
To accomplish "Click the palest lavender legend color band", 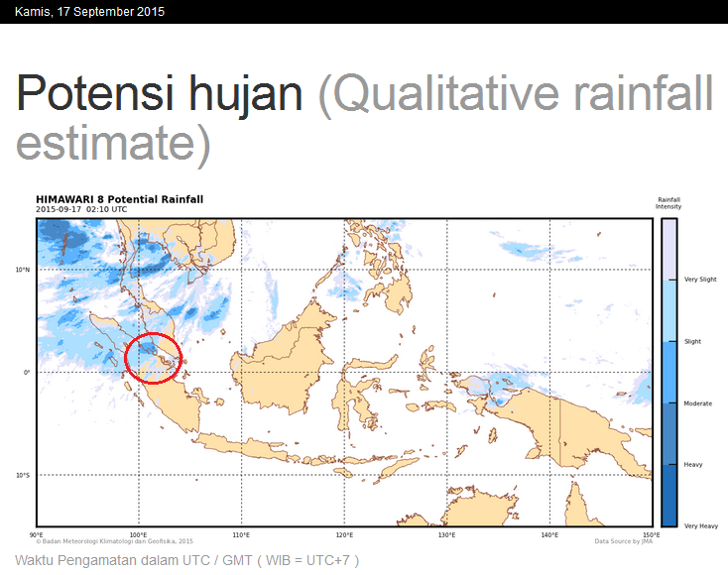I will (x=669, y=249).
